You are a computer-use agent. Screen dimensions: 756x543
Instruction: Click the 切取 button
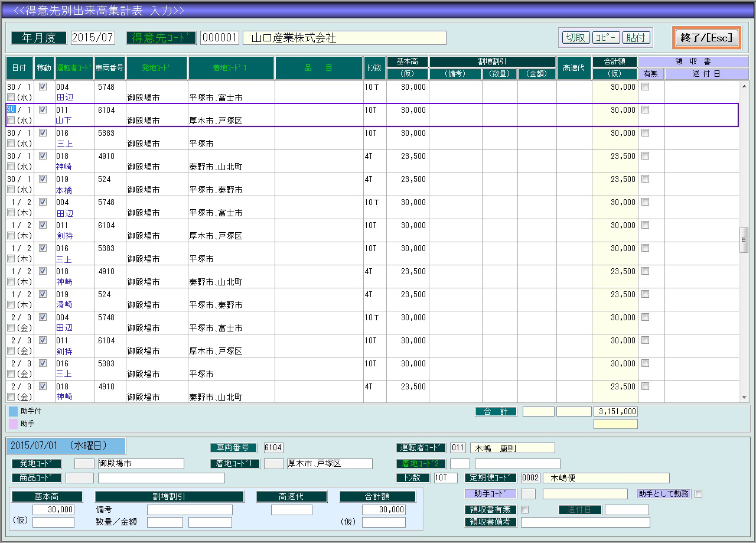click(576, 38)
